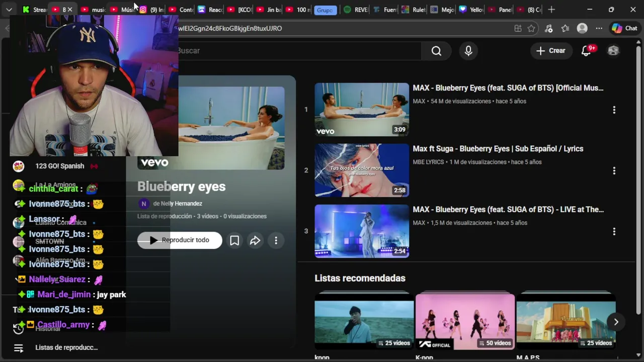Open the Copilot Chat button

click(x=624, y=29)
